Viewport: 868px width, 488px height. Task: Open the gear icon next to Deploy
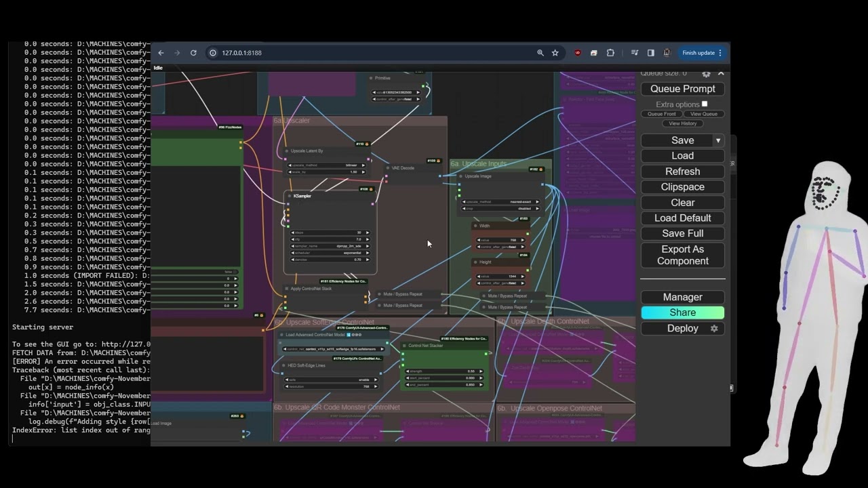pos(714,328)
